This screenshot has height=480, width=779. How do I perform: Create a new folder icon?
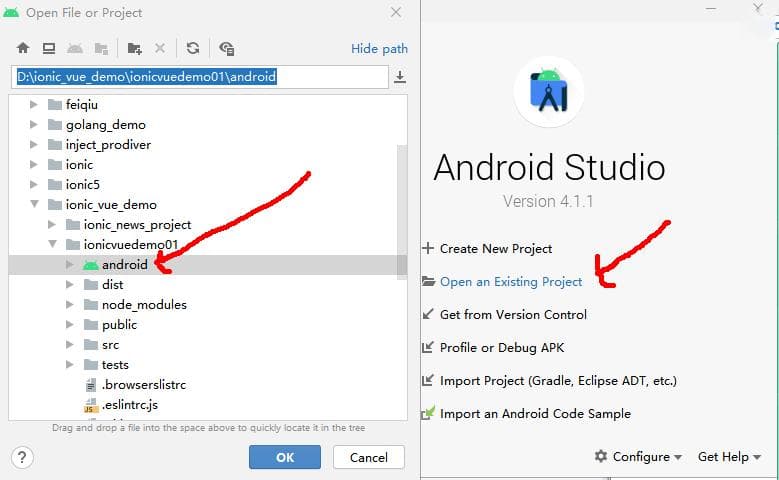tap(134, 48)
